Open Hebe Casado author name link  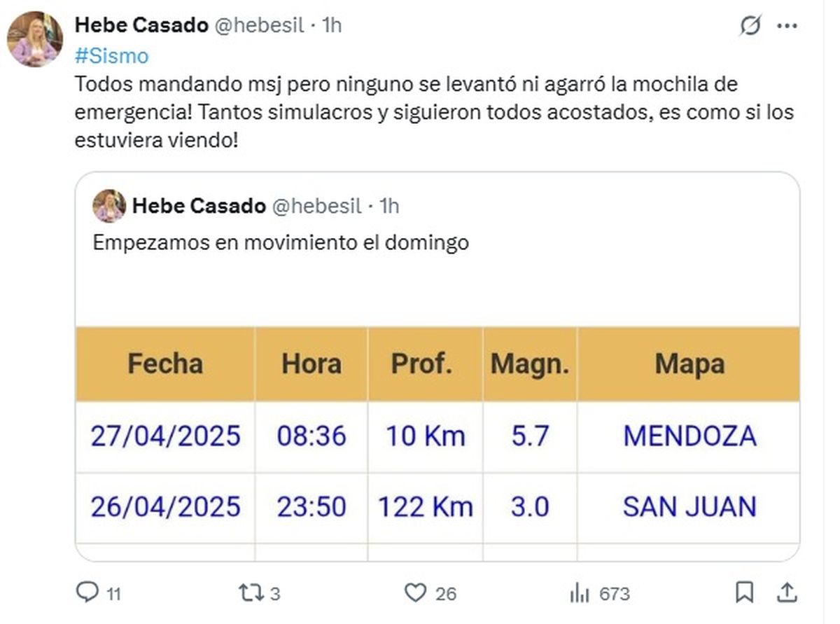[x=141, y=25]
